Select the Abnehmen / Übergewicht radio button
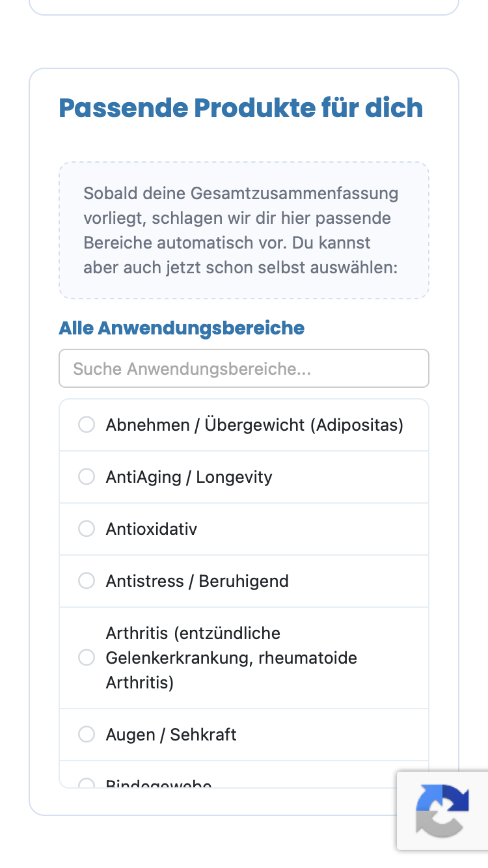Viewport: 488px width, 868px height. click(87, 425)
